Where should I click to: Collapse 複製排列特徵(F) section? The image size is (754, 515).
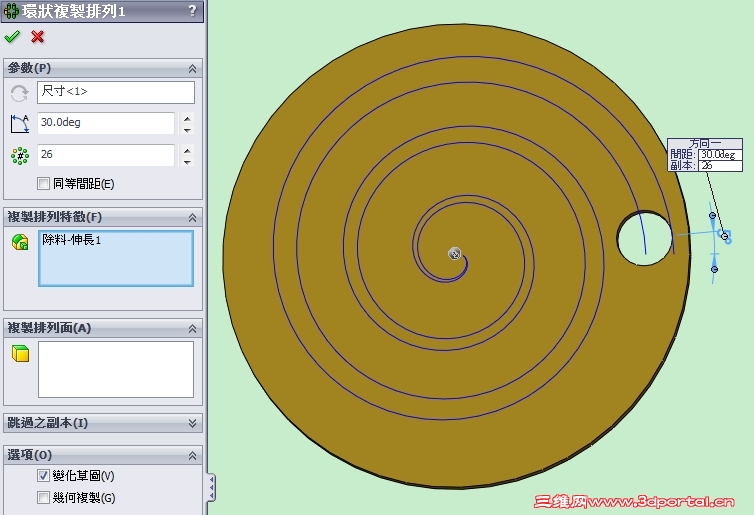[192, 217]
